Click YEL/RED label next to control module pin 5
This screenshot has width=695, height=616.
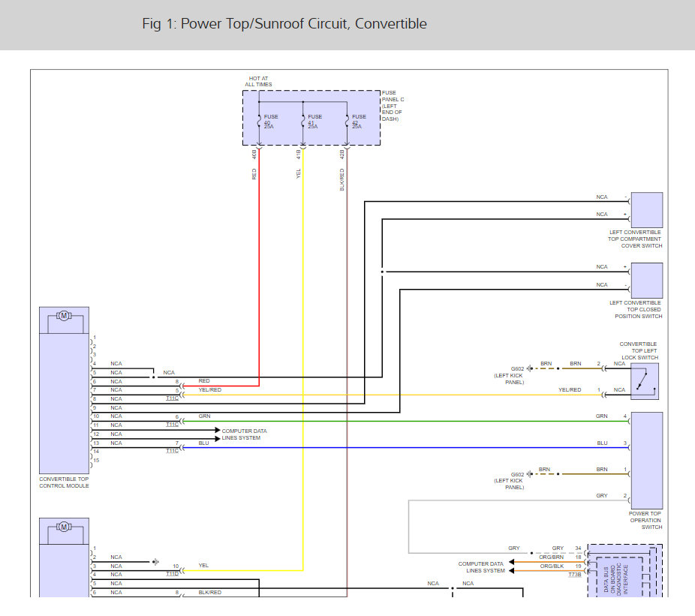[x=209, y=389]
